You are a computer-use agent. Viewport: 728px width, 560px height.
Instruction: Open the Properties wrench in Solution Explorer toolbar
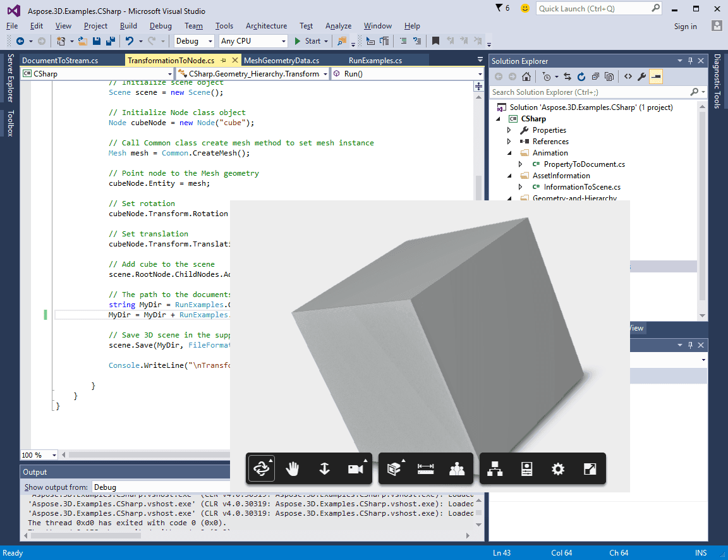[x=641, y=76]
